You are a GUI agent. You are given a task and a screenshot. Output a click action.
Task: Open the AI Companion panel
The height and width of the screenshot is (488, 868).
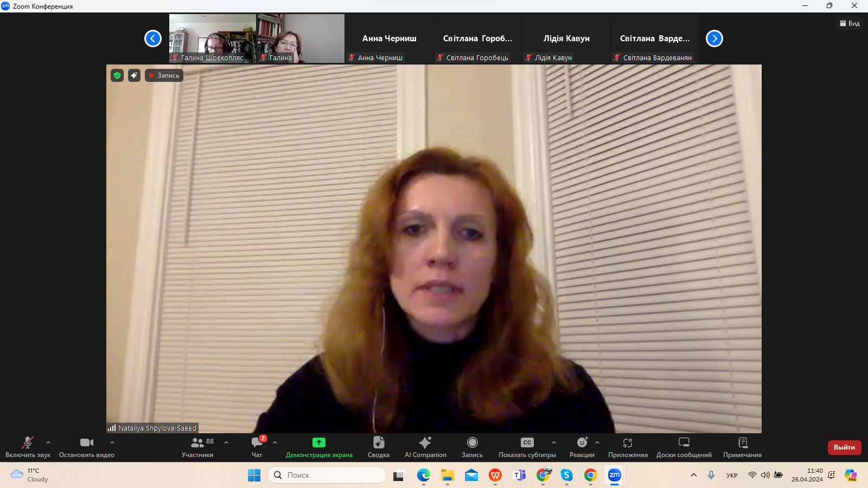coord(425,447)
